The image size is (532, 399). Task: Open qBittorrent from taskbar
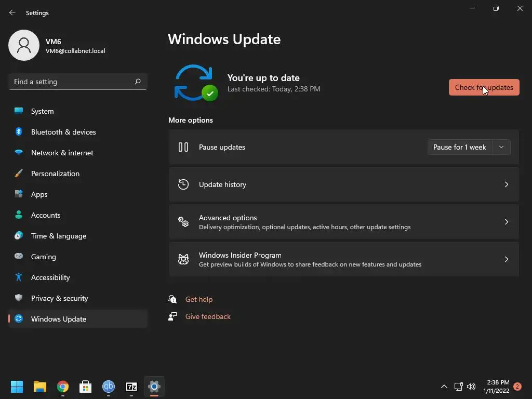[x=109, y=387]
